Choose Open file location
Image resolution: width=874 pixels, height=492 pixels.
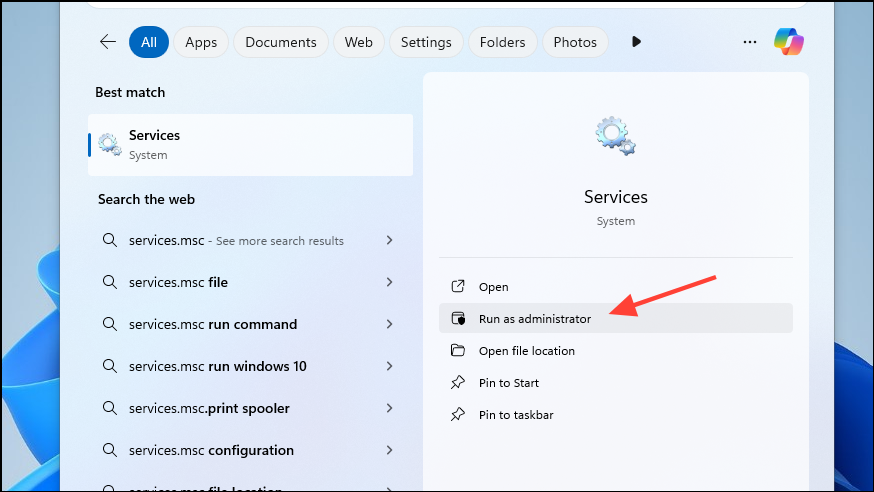(615, 350)
